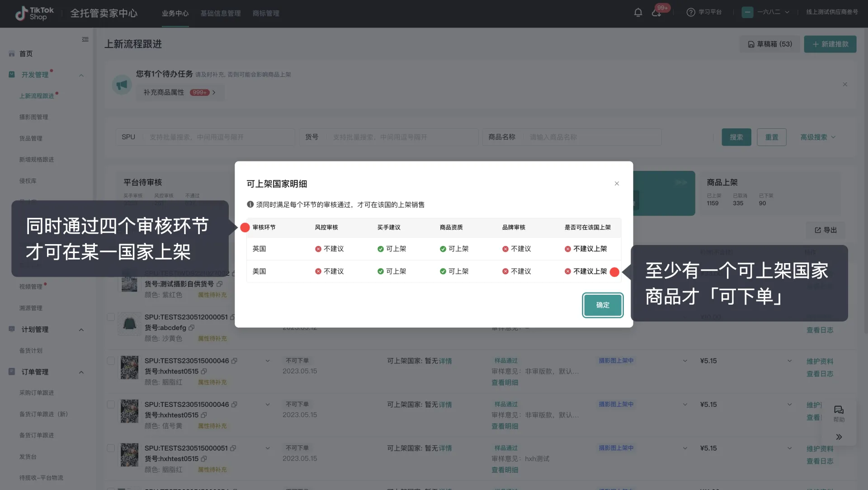
Task: Click the 新建推款 button
Action: pos(830,44)
